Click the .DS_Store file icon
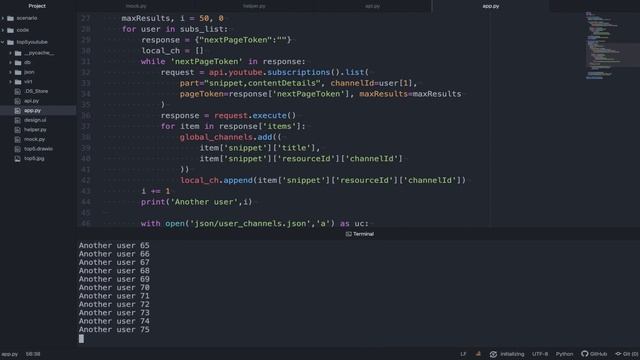The height and width of the screenshot is (360, 640). click(18, 91)
